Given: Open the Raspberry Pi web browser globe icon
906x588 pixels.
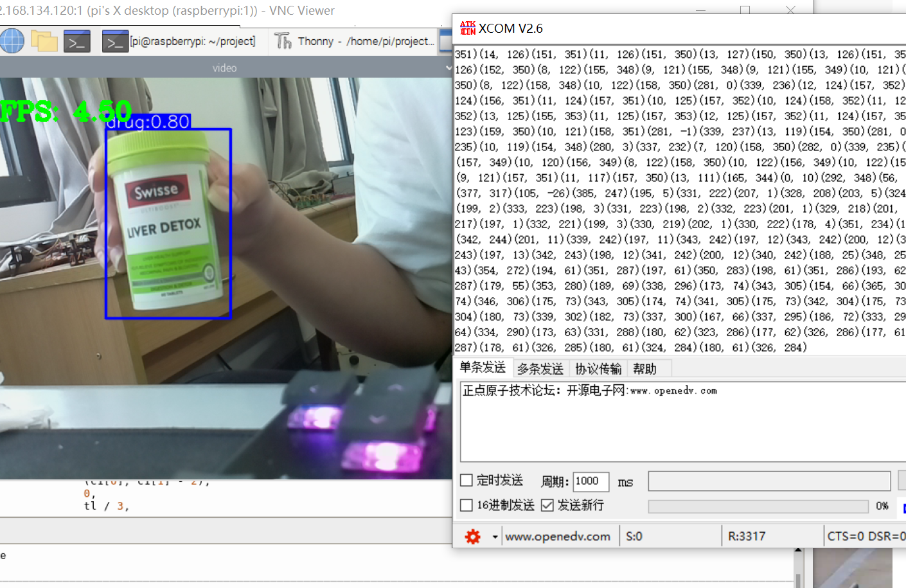Looking at the screenshot, I should [x=12, y=41].
